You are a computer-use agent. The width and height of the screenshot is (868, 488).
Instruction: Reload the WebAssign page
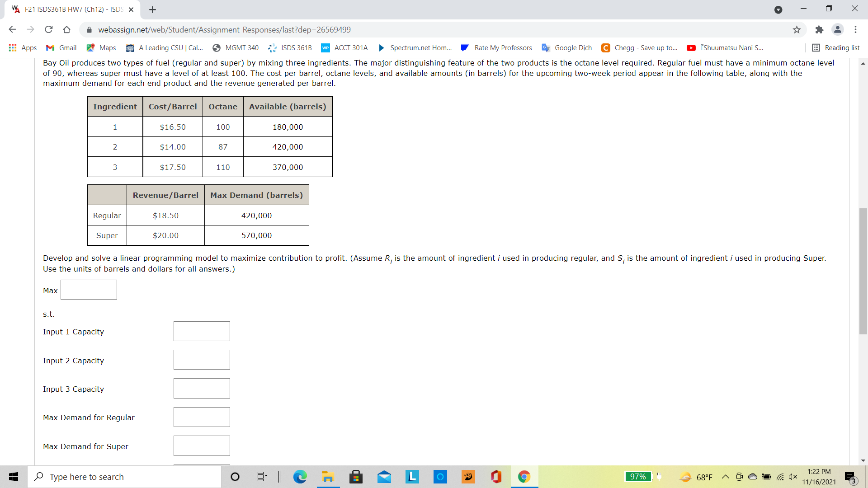click(x=49, y=29)
